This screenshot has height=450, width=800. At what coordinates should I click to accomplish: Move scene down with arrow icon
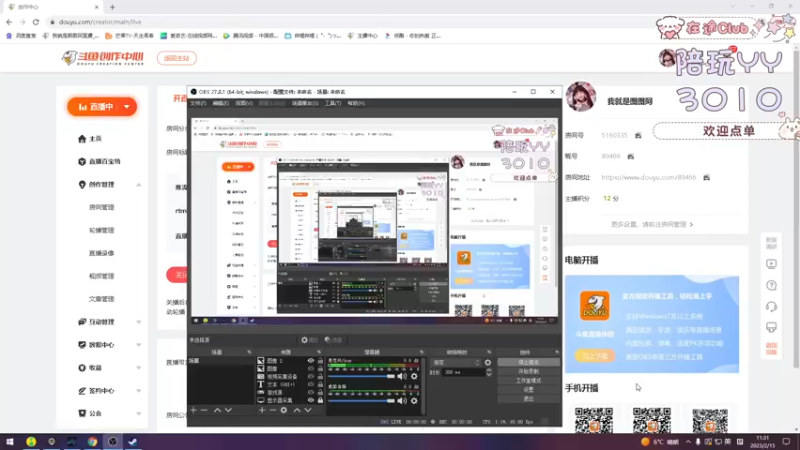pos(228,410)
